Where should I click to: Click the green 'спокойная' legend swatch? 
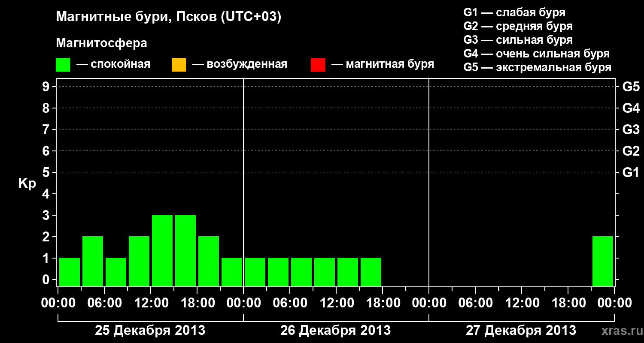click(x=63, y=65)
